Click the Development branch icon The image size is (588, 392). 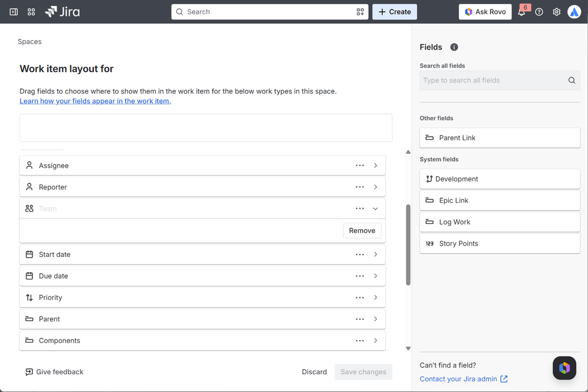430,179
